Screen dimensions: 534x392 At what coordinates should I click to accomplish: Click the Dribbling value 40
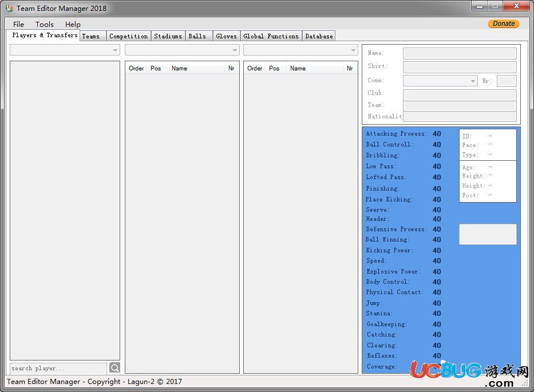[437, 156]
